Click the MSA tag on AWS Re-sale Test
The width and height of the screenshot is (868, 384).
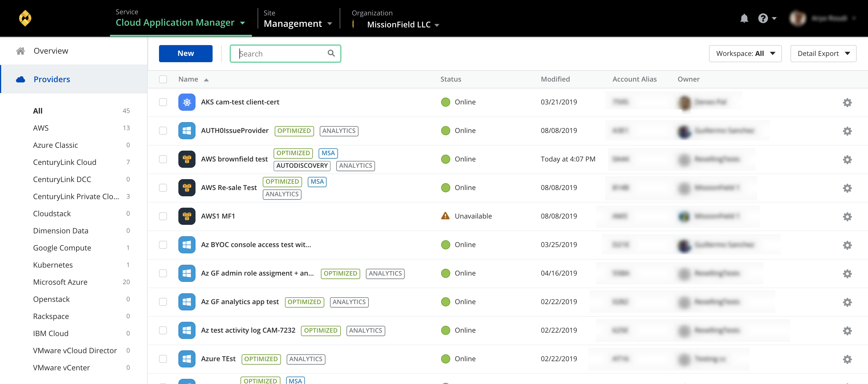pyautogui.click(x=317, y=182)
